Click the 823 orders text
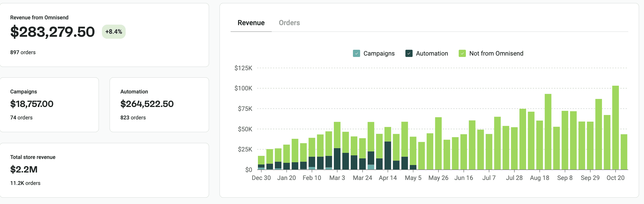This screenshot has height=204, width=644. click(x=133, y=117)
